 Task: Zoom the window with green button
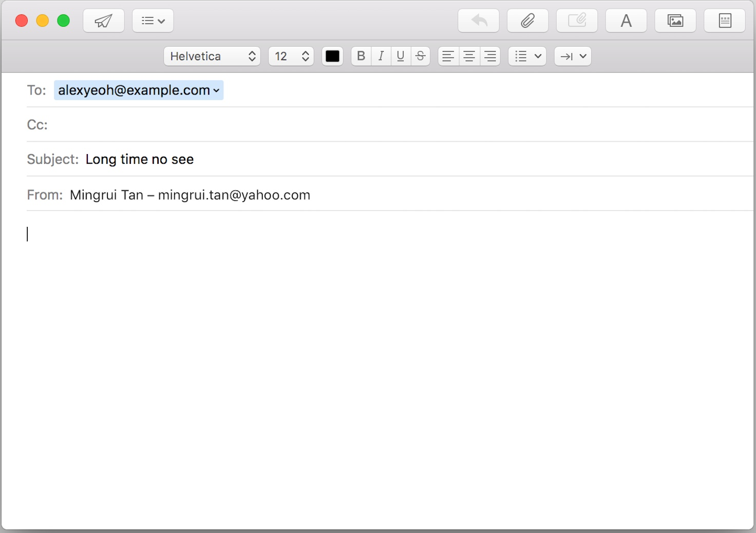(63, 21)
